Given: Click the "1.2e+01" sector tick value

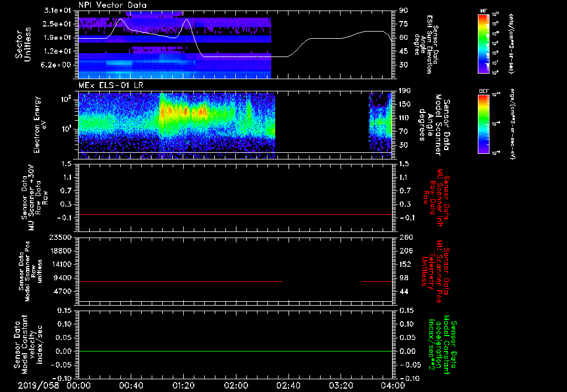Looking at the screenshot, I should click(58, 51).
